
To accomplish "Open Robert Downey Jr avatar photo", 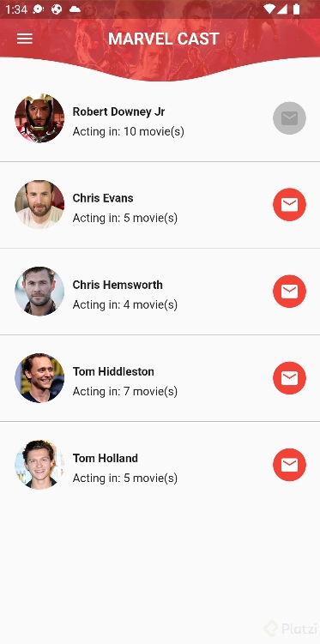I will (39, 118).
